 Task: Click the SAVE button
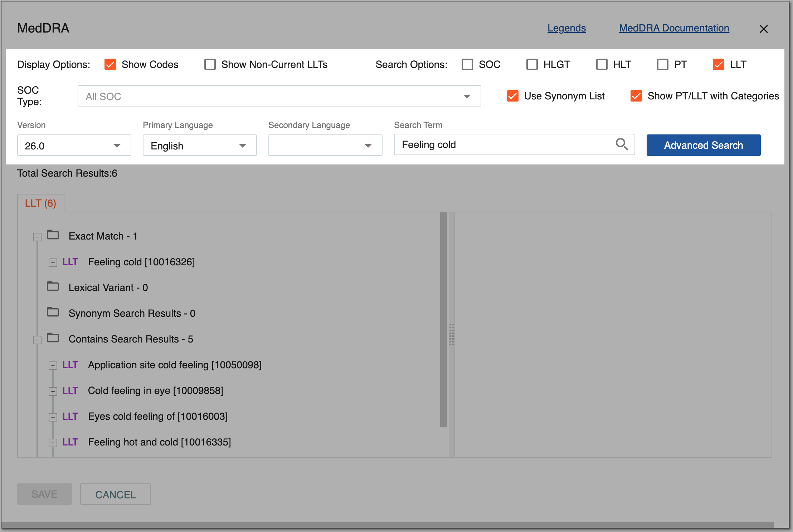point(44,494)
